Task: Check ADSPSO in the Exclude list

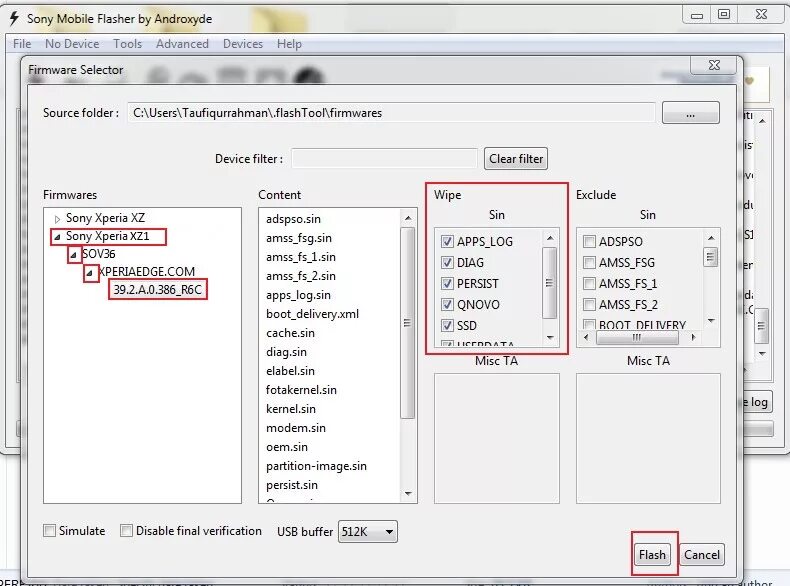Action: tap(589, 241)
